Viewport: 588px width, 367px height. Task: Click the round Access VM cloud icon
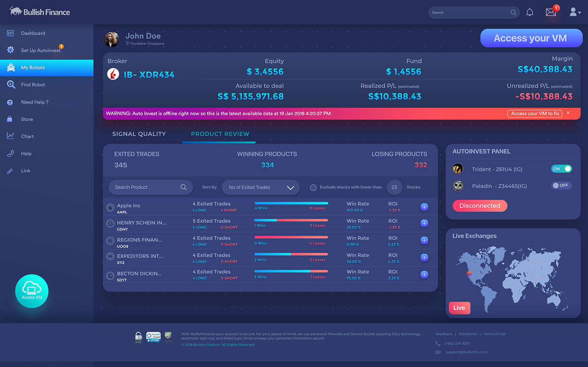[x=32, y=291]
